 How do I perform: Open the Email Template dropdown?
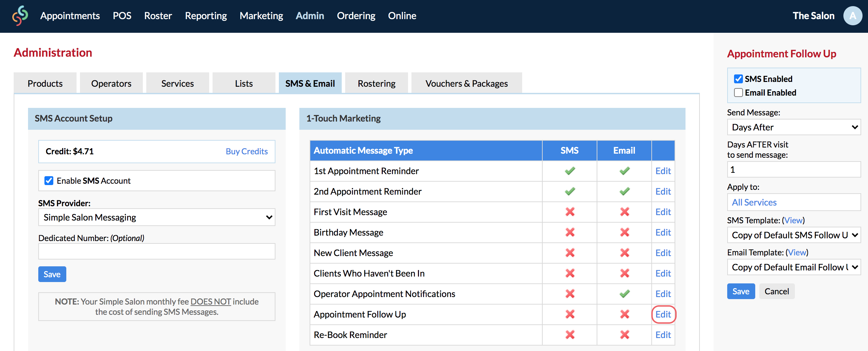click(794, 267)
